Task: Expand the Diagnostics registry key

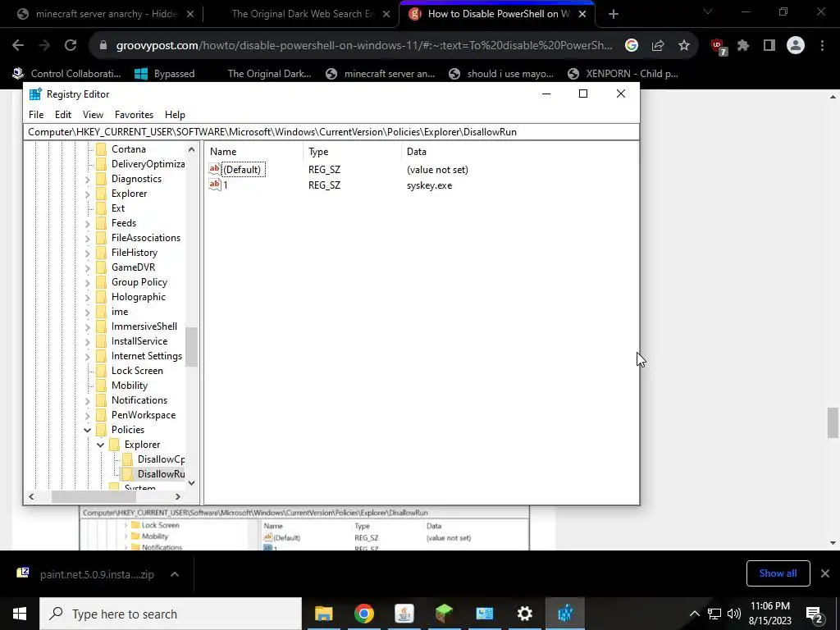Action: pos(87,179)
